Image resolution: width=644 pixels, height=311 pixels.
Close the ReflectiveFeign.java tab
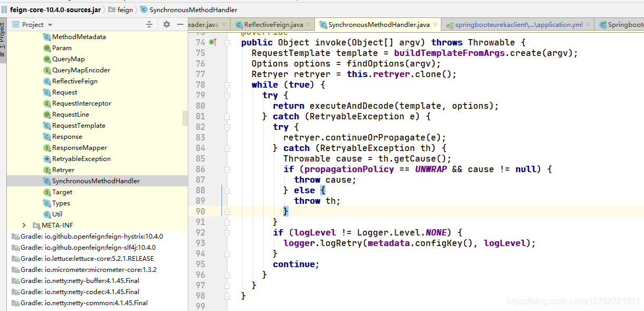tap(309, 24)
